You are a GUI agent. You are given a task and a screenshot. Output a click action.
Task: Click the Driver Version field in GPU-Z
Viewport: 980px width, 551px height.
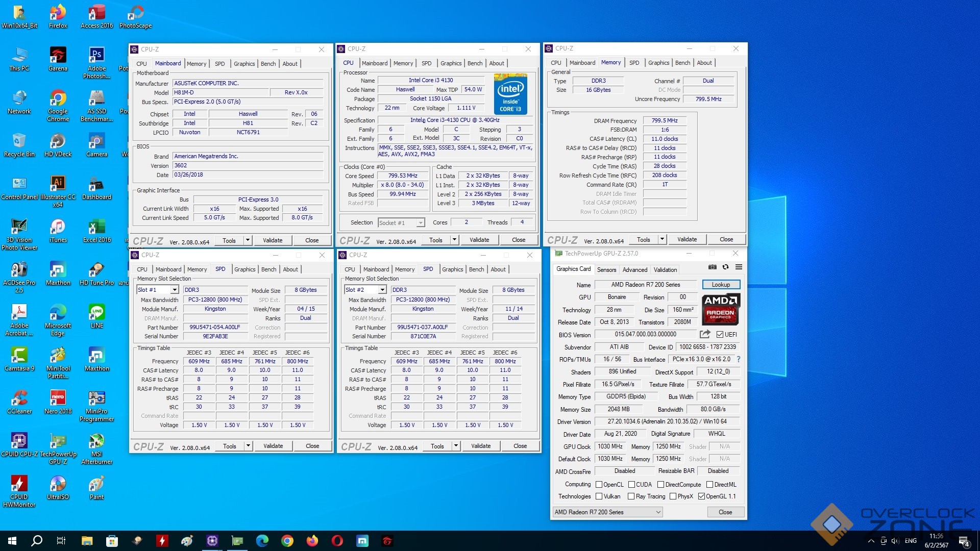tap(667, 421)
